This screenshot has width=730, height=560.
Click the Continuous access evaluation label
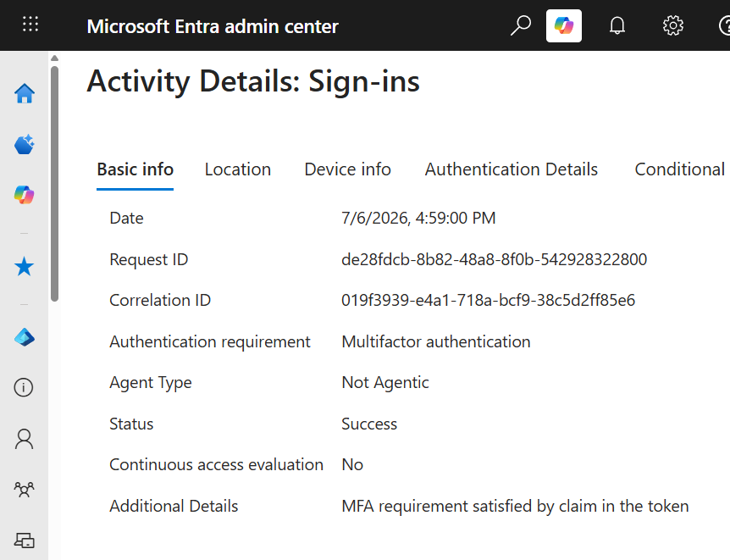point(216,465)
